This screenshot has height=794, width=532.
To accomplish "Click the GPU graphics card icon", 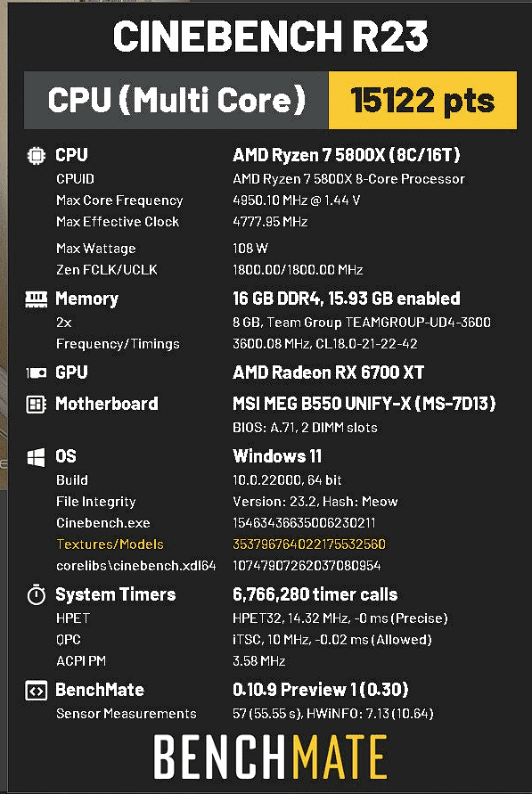I will coord(36,373).
